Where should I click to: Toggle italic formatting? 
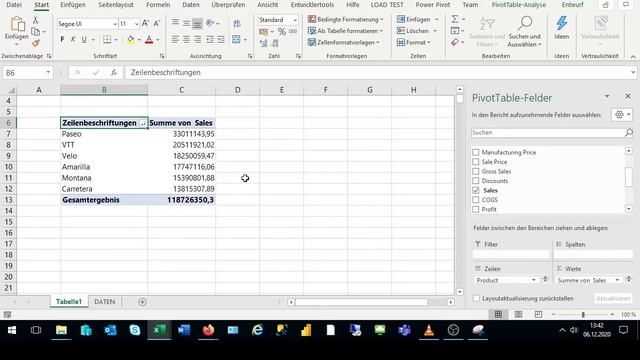tap(73, 40)
